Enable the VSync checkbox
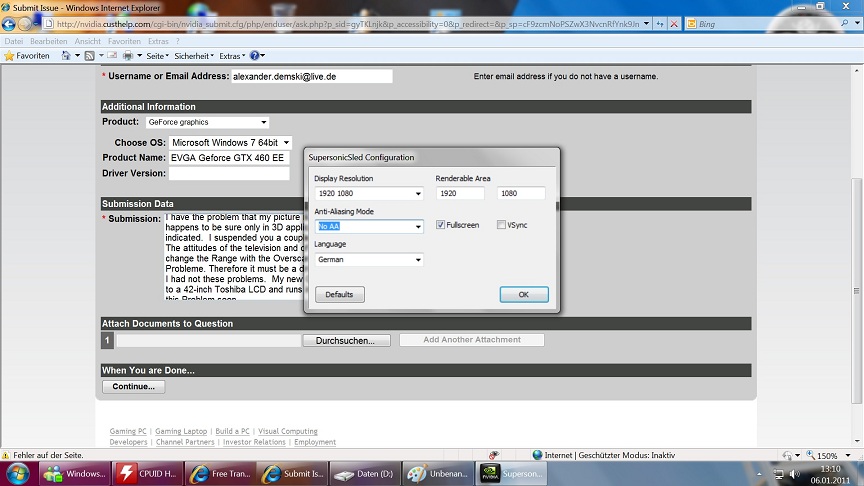The image size is (864, 486). point(501,225)
